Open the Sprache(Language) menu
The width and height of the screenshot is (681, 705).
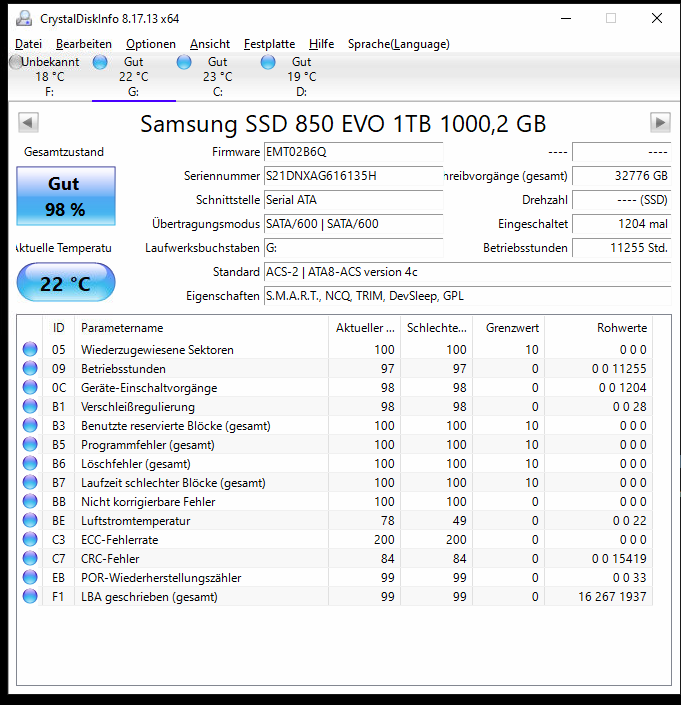point(399,44)
